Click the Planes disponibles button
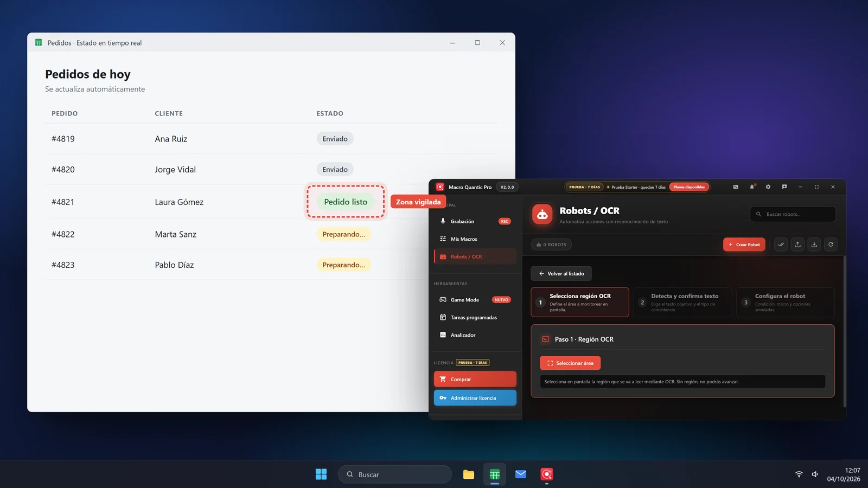 pos(689,187)
